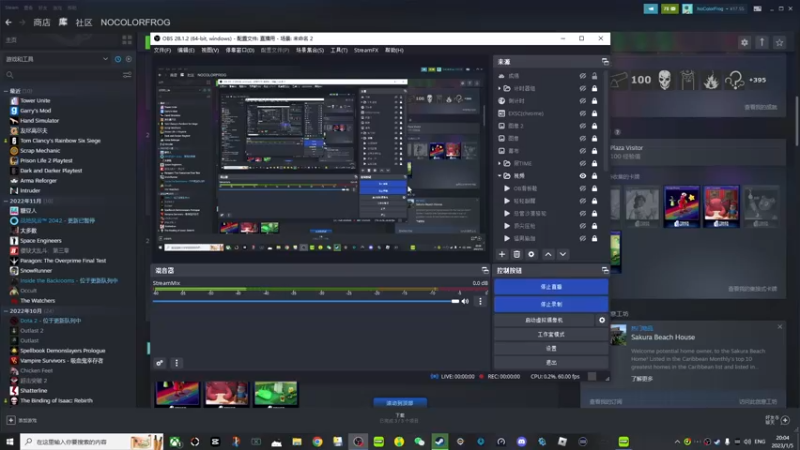This screenshot has height=450, width=800.
Task: Toggle visibility of the EXSC(chrome) source
Action: tap(582, 113)
